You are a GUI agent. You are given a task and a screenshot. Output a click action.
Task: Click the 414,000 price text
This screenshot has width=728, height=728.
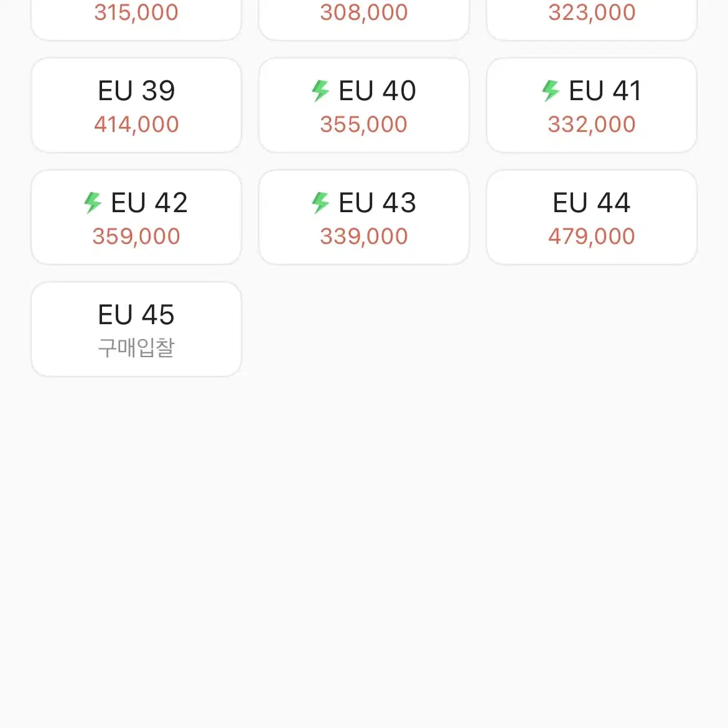pyautogui.click(x=136, y=124)
